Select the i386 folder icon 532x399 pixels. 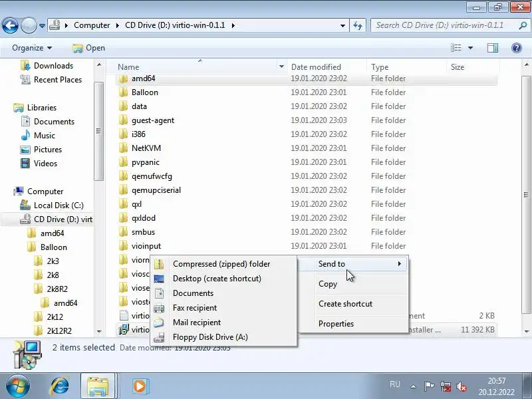(x=124, y=134)
